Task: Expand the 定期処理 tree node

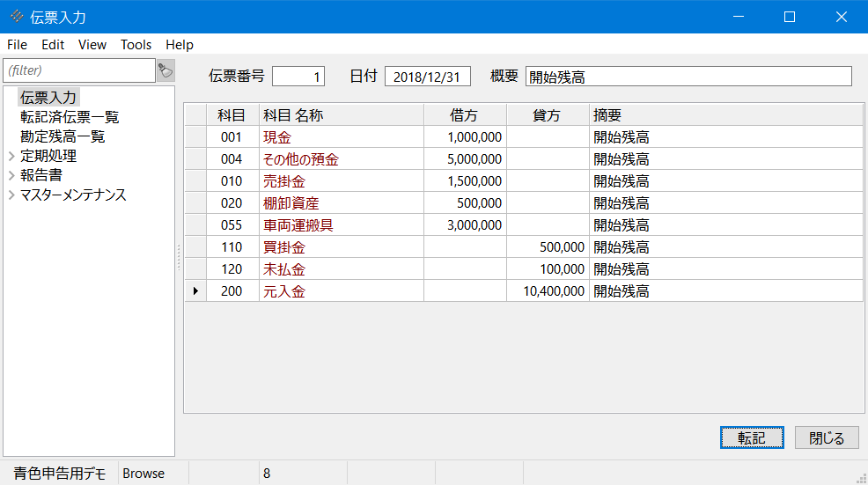Action: tap(11, 156)
